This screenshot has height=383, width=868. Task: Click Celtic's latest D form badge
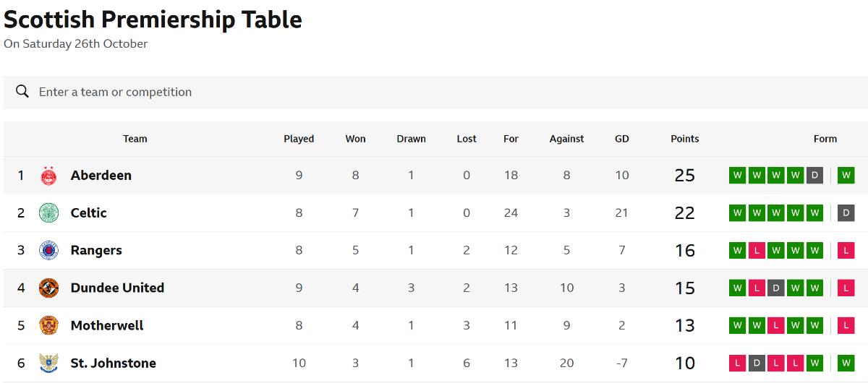[846, 213]
